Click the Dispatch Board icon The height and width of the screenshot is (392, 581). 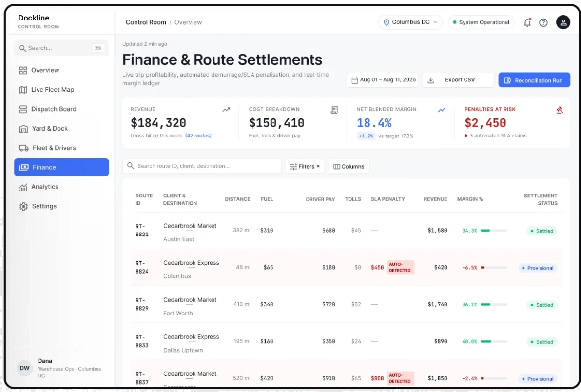pos(23,109)
